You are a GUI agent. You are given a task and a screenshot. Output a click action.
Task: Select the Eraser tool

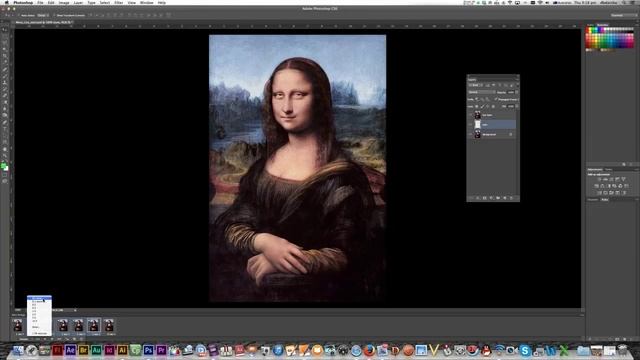tap(6, 96)
